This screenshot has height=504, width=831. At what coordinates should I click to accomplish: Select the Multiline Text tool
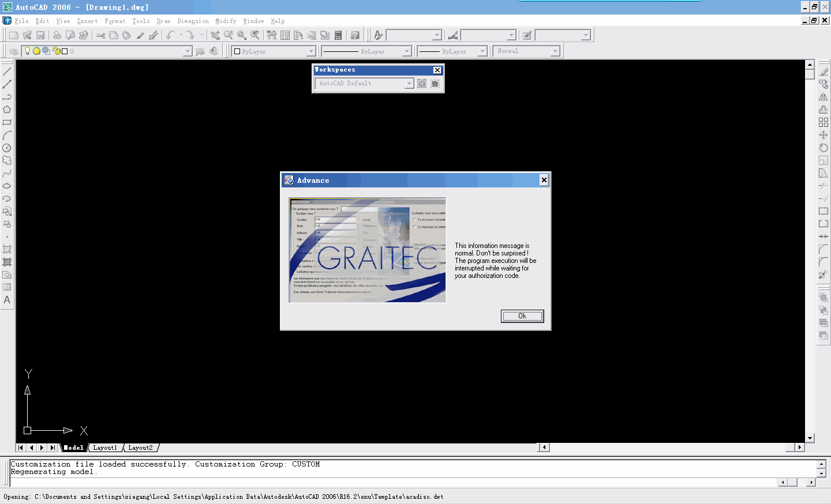point(7,300)
